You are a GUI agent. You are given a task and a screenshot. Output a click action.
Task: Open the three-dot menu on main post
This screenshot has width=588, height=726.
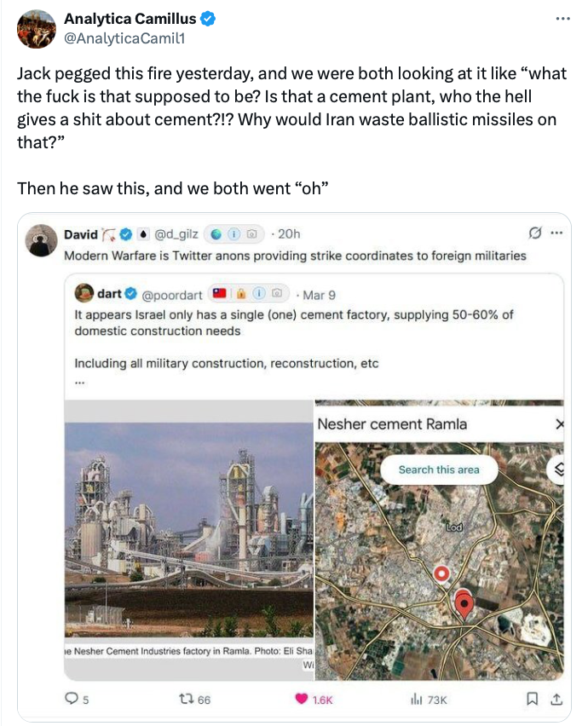(562, 18)
